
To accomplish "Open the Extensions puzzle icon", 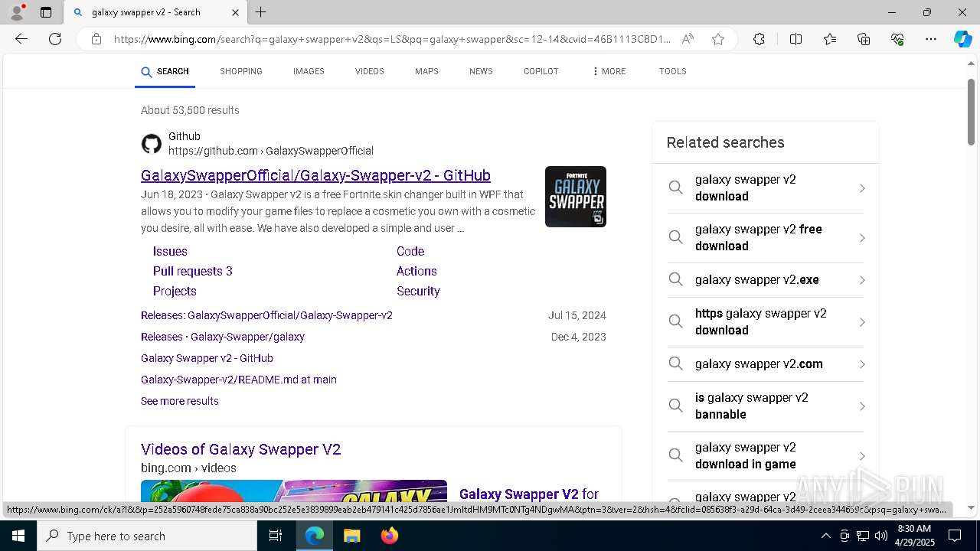I will [759, 39].
